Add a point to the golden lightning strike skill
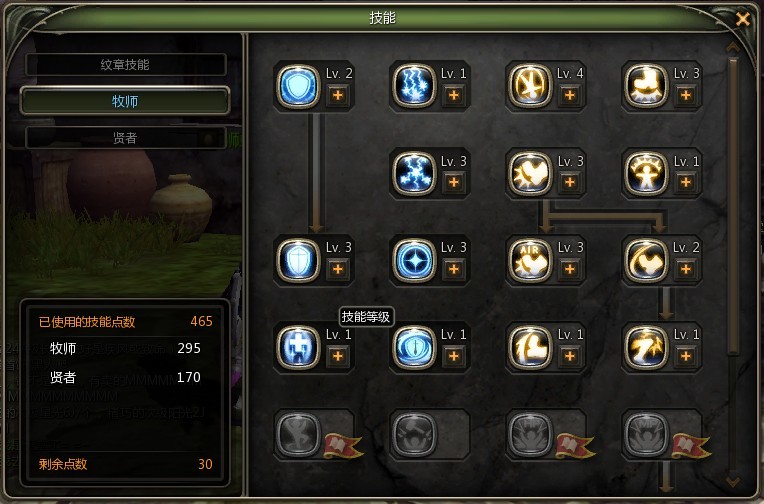The image size is (764, 504). click(686, 356)
